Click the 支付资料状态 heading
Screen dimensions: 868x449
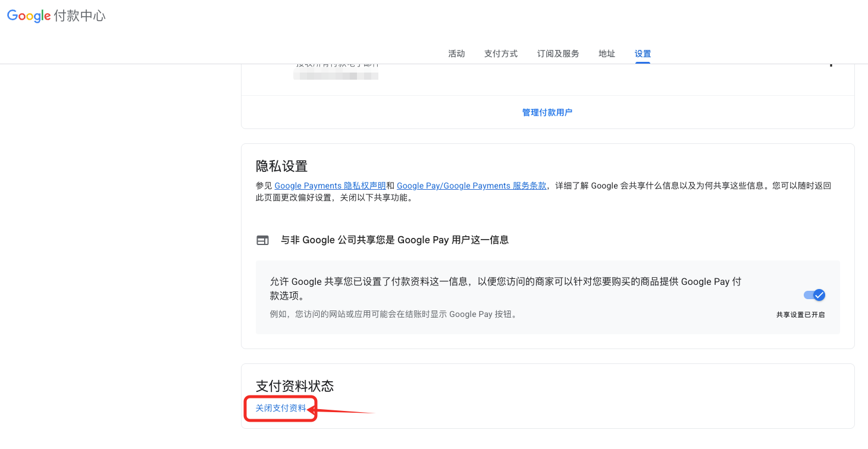[x=295, y=386]
